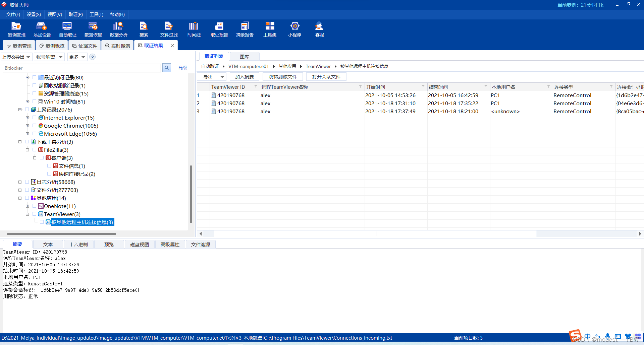Open the 更多 dropdown

pos(77,57)
